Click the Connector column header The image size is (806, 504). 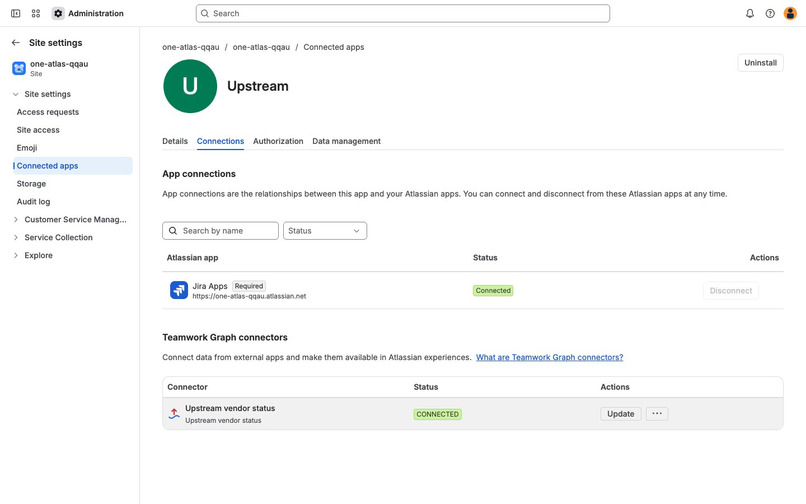[187, 387]
